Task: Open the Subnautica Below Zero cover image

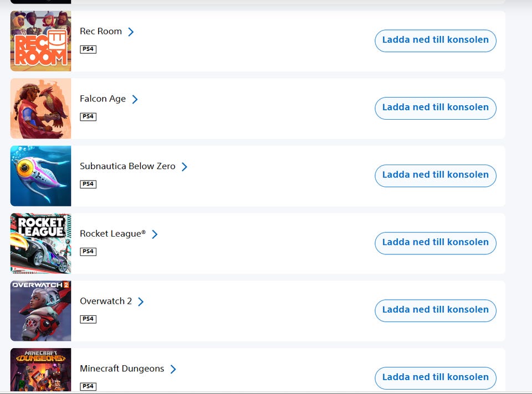Action: [40, 176]
